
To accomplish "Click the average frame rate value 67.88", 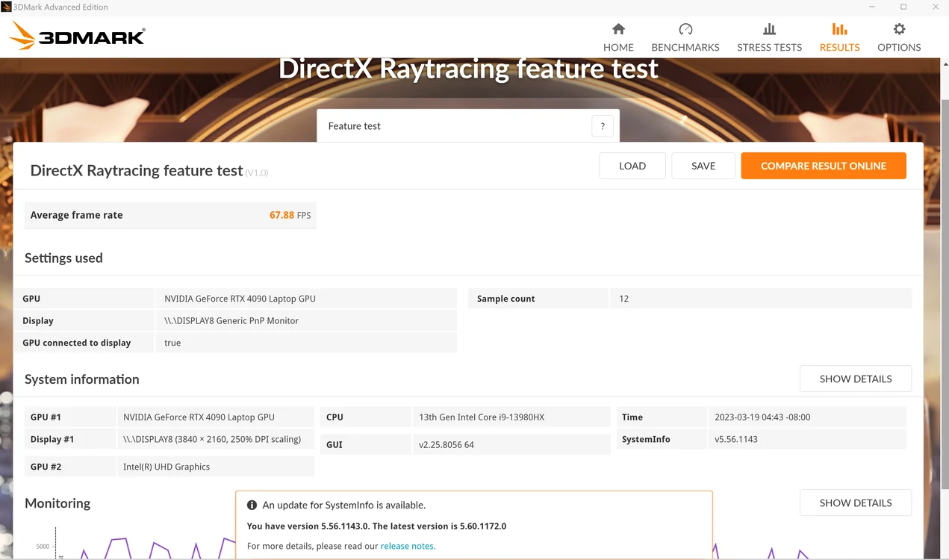I will pyautogui.click(x=281, y=215).
